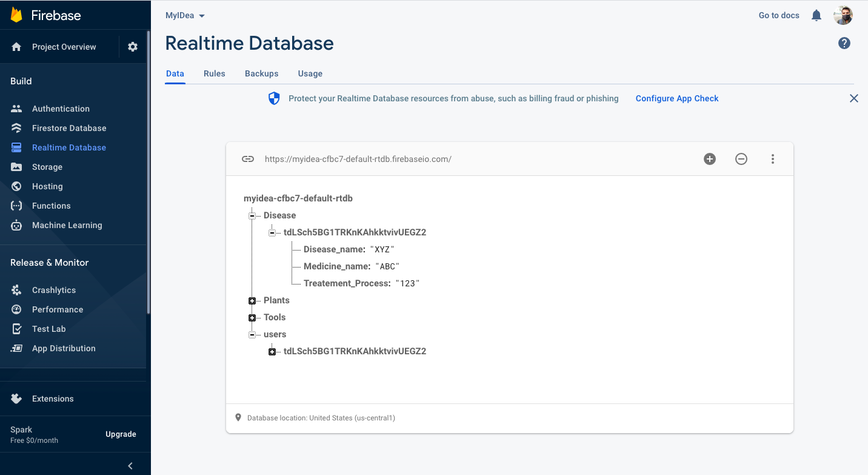Viewport: 868px width, 475px height.
Task: Open Project Overview in sidebar
Action: tap(64, 47)
